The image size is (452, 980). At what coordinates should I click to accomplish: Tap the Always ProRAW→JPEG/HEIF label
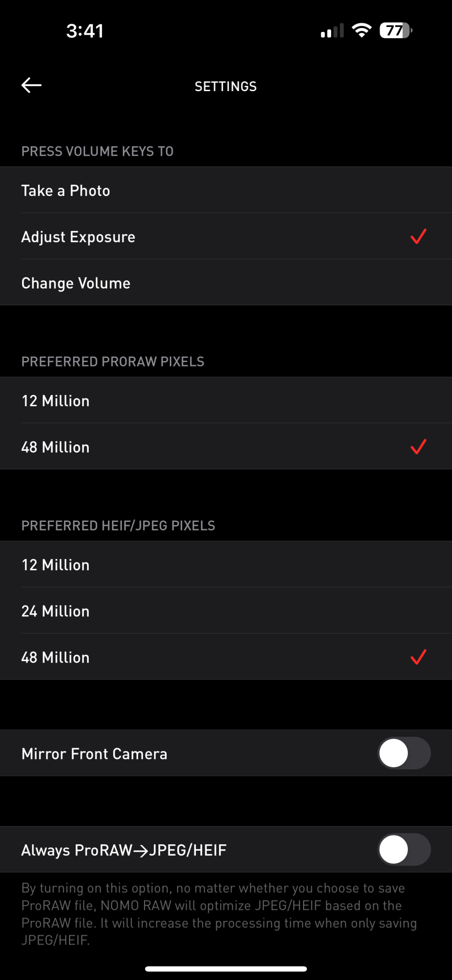(124, 850)
